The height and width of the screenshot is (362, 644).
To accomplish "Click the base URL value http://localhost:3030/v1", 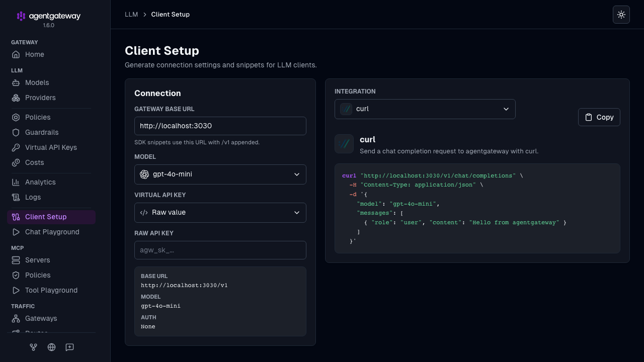I will click(x=184, y=285).
